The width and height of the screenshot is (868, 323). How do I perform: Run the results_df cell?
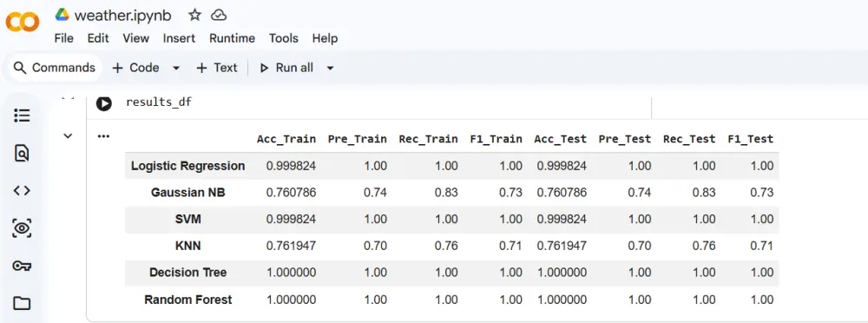[103, 103]
